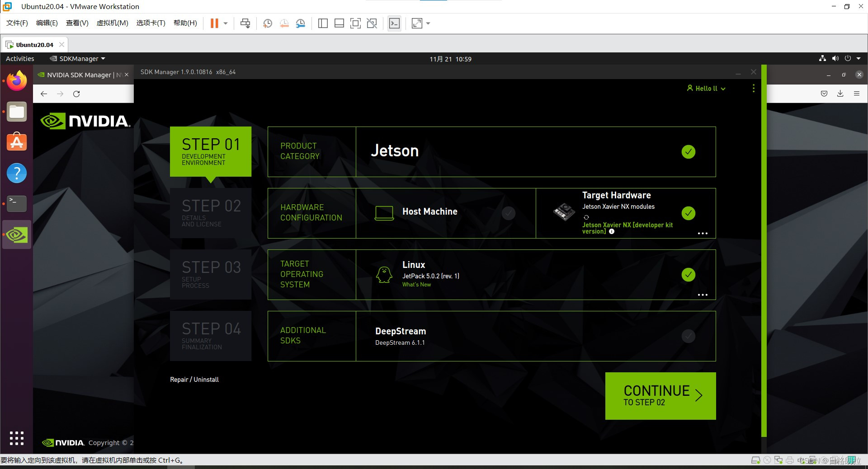Click the Jetson Xavier NX developer kit link

coord(627,228)
